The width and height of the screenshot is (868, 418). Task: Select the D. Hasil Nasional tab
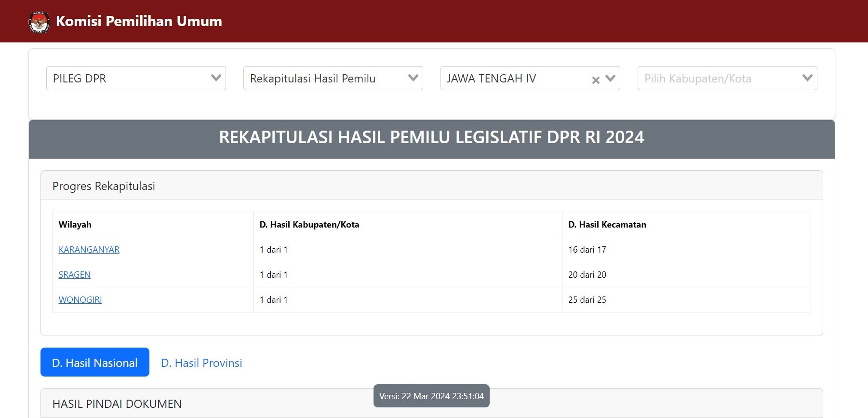pyautogui.click(x=95, y=363)
